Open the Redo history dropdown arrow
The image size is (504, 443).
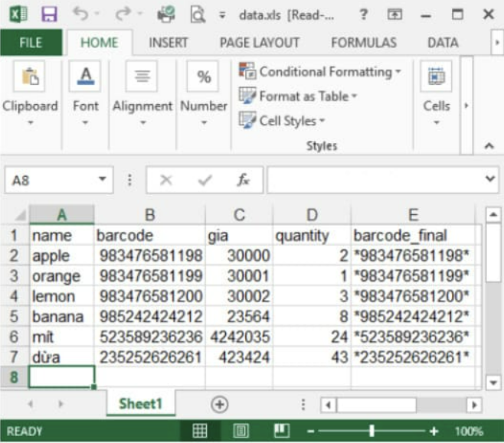[139, 14]
